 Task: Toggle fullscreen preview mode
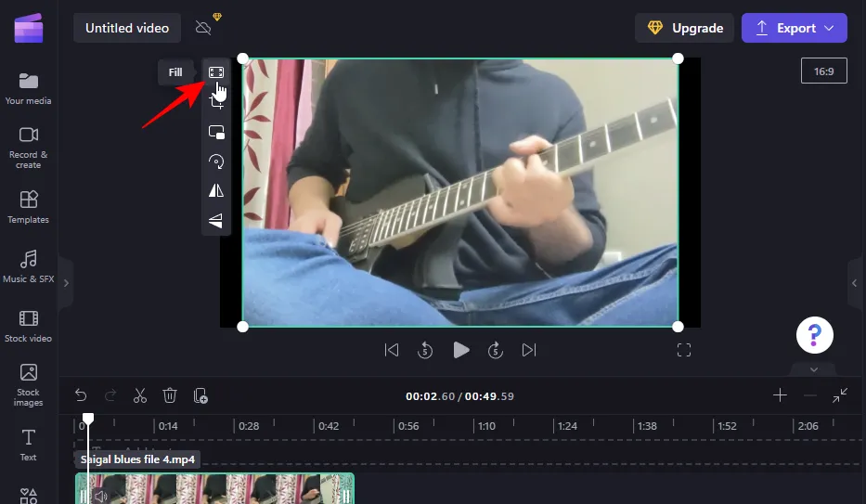tap(684, 350)
